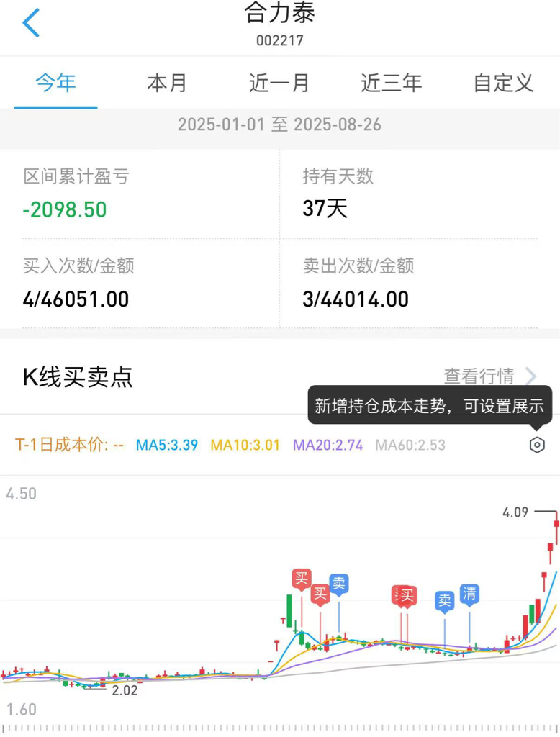Viewport: 560px width, 737px height.
Task: Select MA5:3.39 indicator label
Action: [x=167, y=445]
